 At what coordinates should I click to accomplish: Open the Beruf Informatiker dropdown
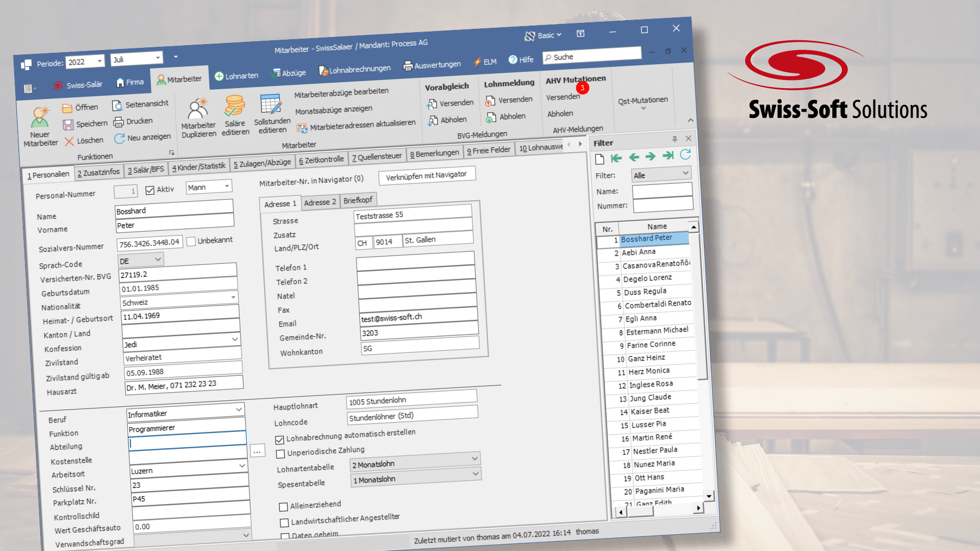tap(239, 409)
